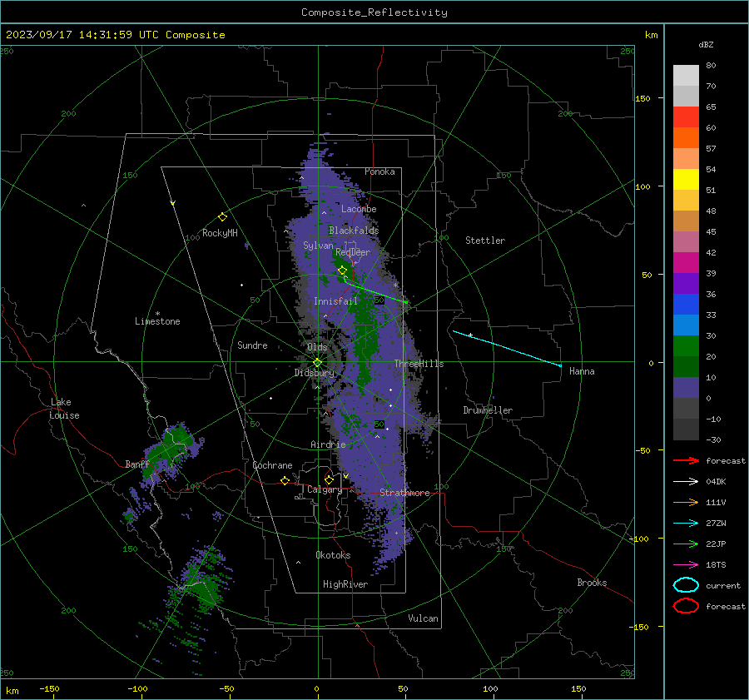Click the yellow diamond marker near Cochrane
The height and width of the screenshot is (700, 749).
point(285,481)
